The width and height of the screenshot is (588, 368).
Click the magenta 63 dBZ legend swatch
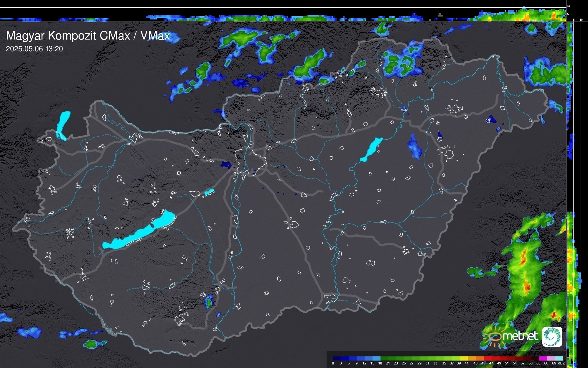click(543, 359)
